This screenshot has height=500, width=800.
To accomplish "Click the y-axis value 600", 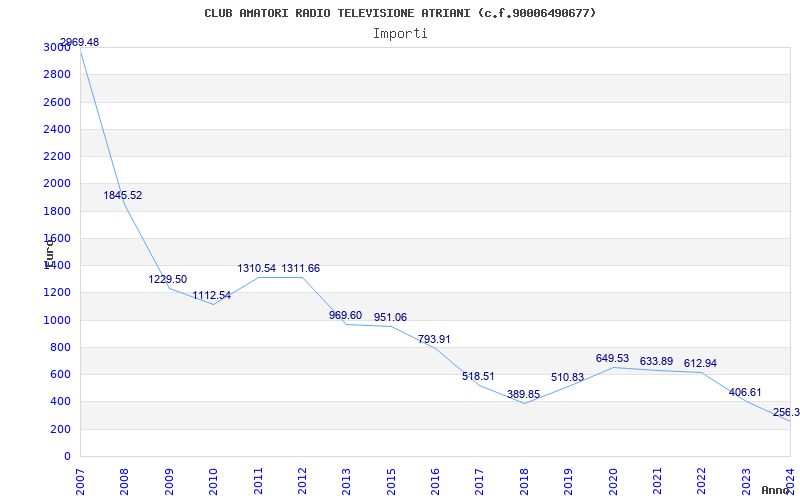I will (x=61, y=374).
